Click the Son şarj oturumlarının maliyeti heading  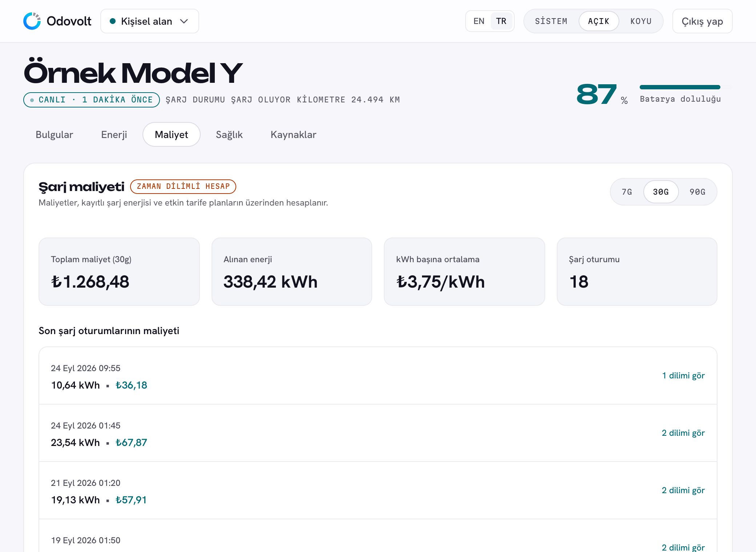[109, 331]
